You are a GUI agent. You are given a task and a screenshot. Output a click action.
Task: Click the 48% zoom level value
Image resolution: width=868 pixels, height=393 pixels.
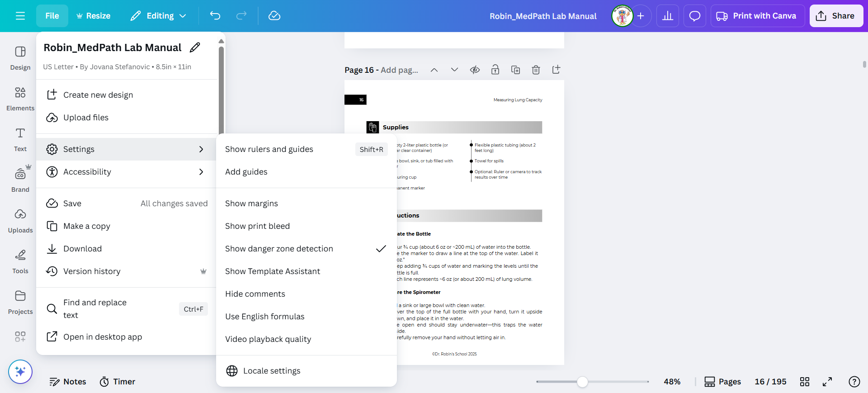tap(672, 382)
